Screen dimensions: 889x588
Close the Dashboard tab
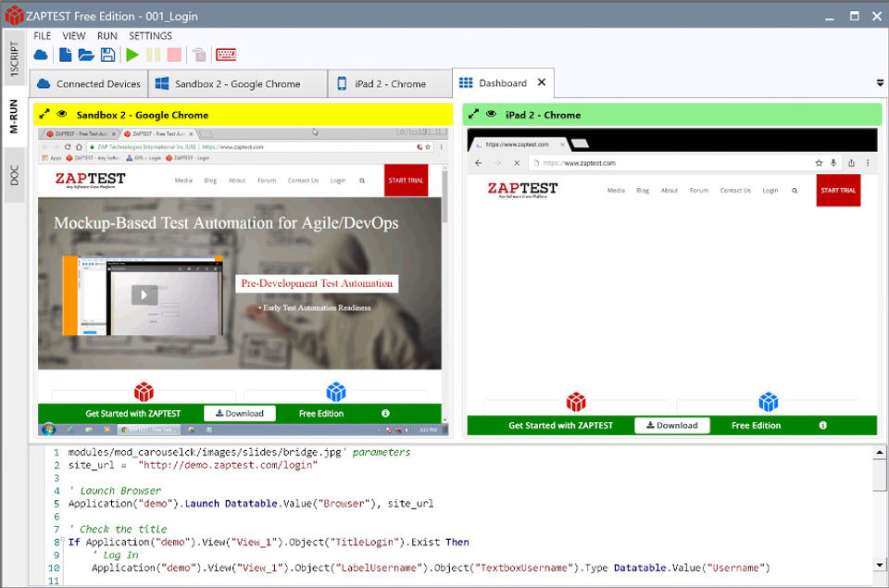pos(542,82)
